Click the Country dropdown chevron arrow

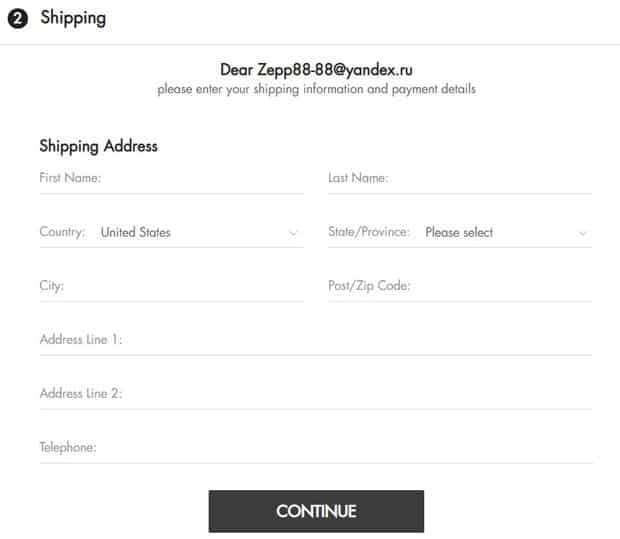click(293, 233)
